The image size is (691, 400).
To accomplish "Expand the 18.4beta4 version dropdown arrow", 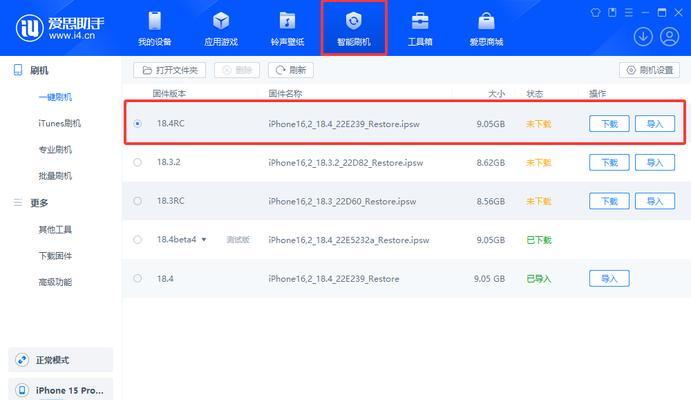I will point(204,240).
